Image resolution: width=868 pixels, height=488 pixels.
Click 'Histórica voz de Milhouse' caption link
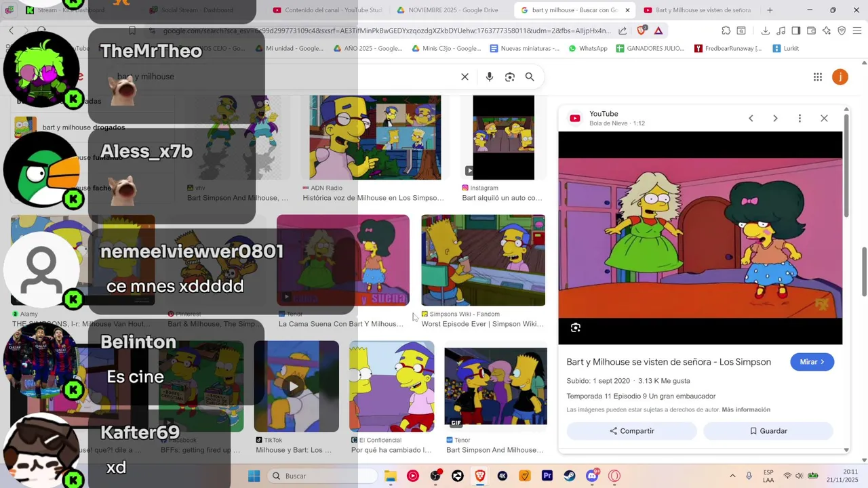[373, 198]
